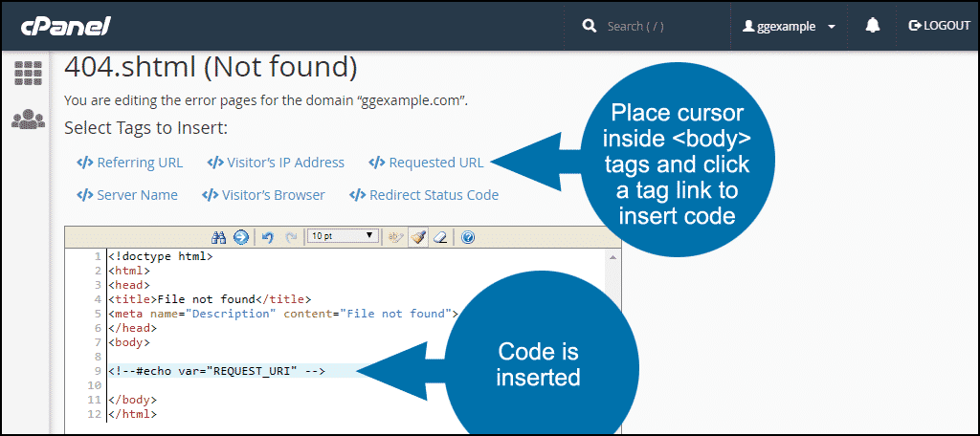Insert the Server Name tag
980x436 pixels.
[x=127, y=195]
